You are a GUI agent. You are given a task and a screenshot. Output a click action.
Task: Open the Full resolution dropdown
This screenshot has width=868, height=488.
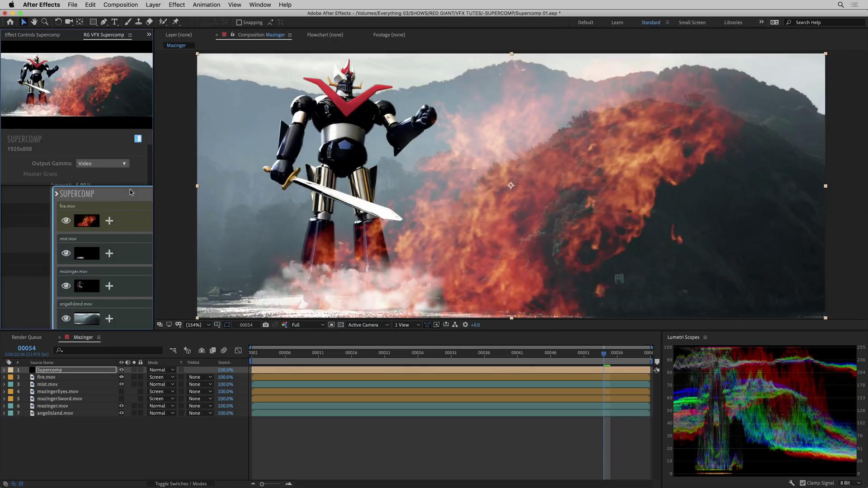click(x=308, y=325)
